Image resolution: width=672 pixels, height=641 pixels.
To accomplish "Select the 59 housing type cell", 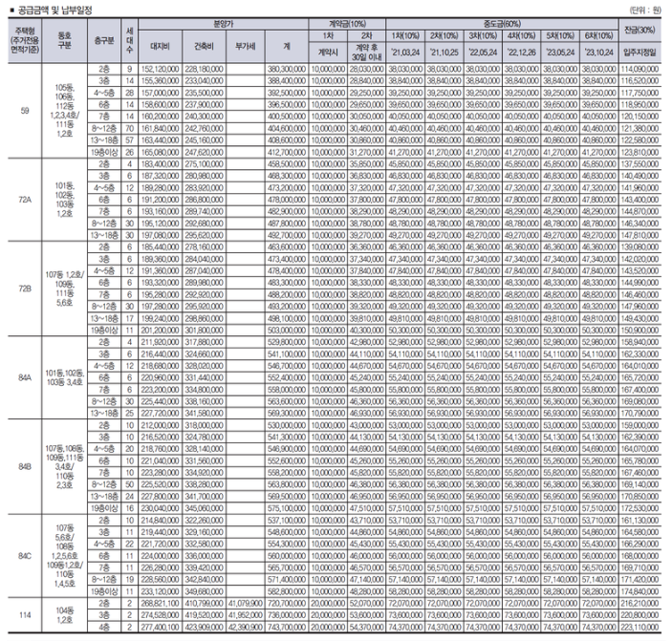I will tap(25, 111).
